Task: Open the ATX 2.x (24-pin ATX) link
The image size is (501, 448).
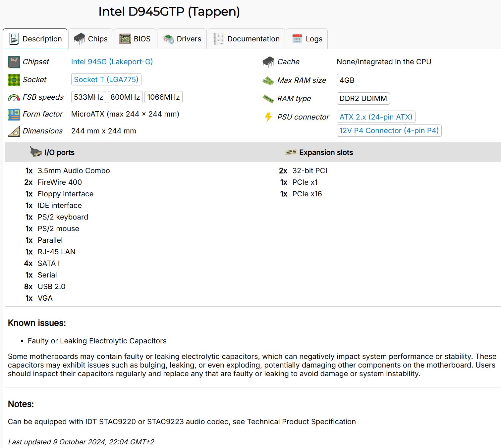Action: [x=376, y=117]
